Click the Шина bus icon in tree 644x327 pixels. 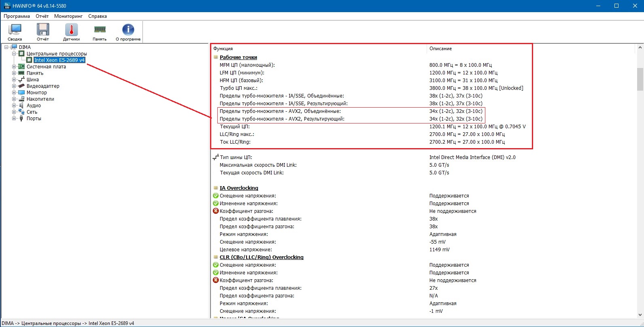point(22,79)
